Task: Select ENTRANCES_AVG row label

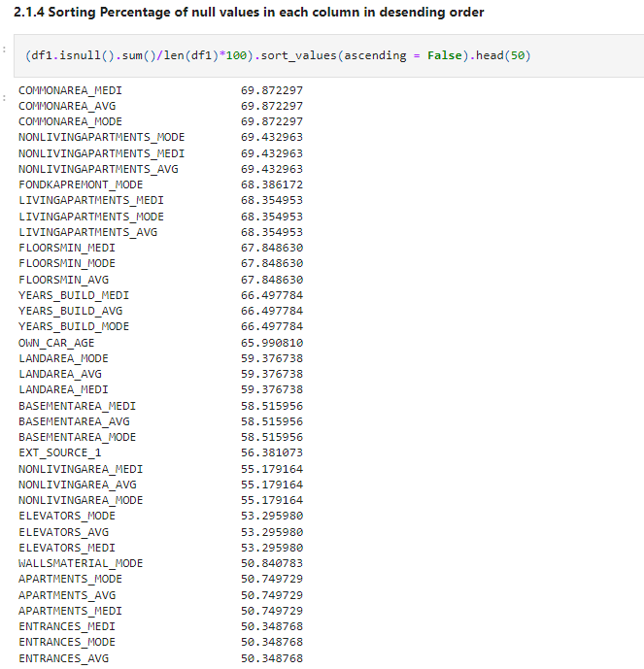Action: tap(63, 658)
